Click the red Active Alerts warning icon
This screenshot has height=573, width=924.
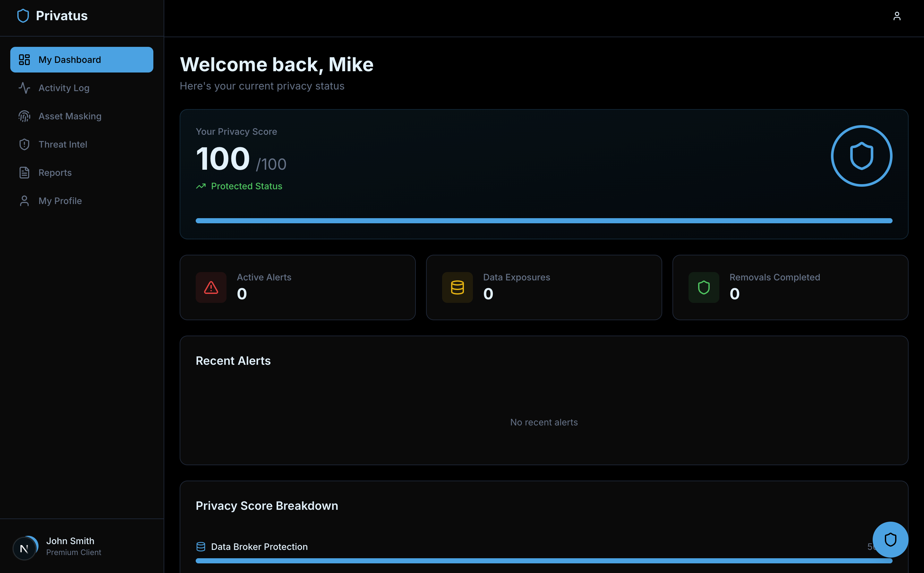click(211, 287)
